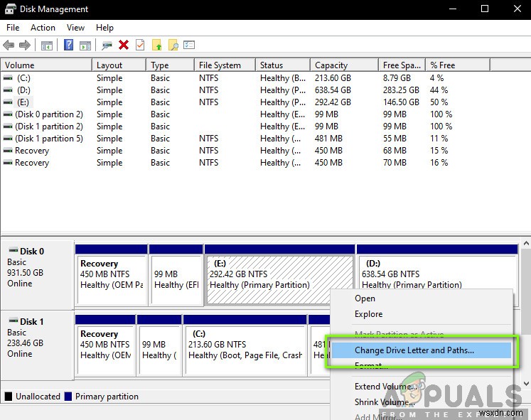This screenshot has width=531, height=420.
Task: Click the drive icon beside (C:) volume
Action: click(x=8, y=78)
